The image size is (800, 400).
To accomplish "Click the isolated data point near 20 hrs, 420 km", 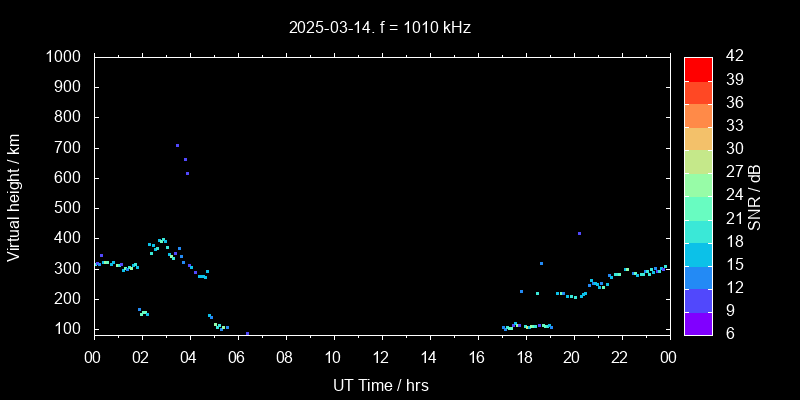I will (579, 233).
